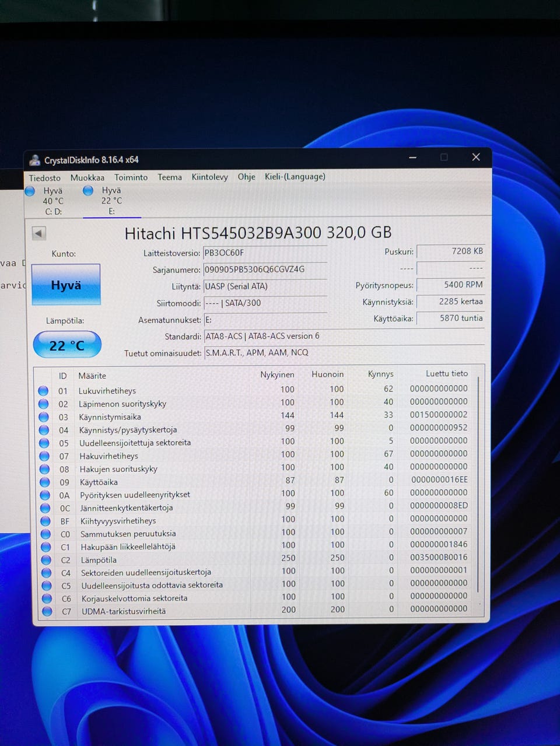The width and height of the screenshot is (560, 746).
Task: Click the attribute list vertical scrollbar
Action: point(478,484)
